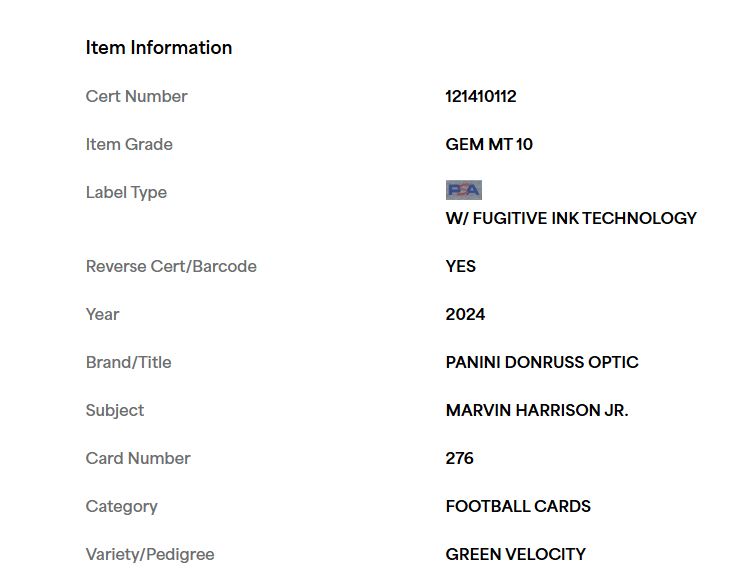Click the Reverse Cert/Barcode label
The image size is (732, 583).
171,266
